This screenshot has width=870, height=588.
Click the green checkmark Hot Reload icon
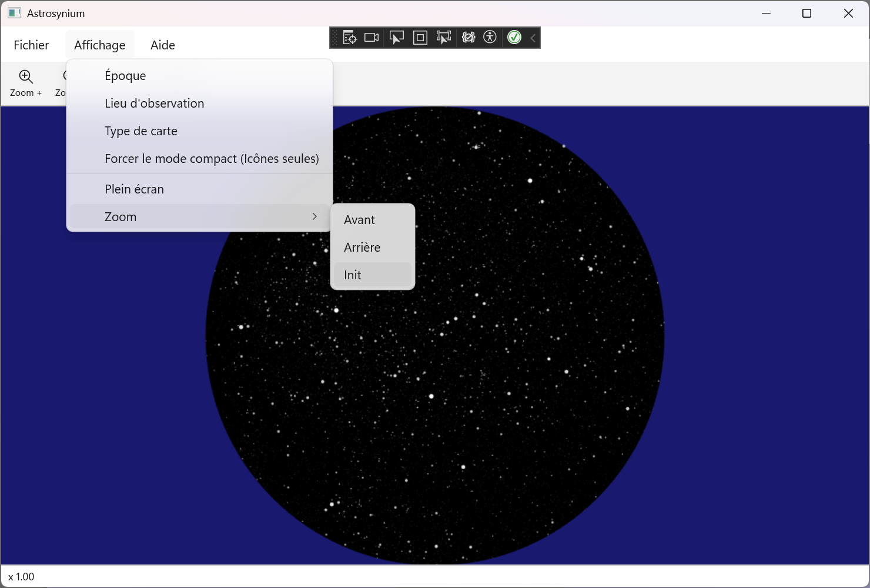click(514, 38)
